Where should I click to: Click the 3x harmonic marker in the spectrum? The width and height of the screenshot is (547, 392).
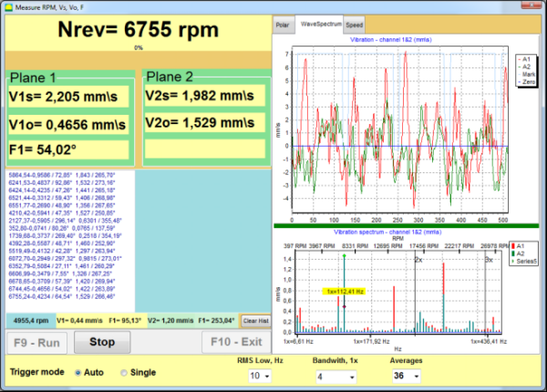coord(489,260)
